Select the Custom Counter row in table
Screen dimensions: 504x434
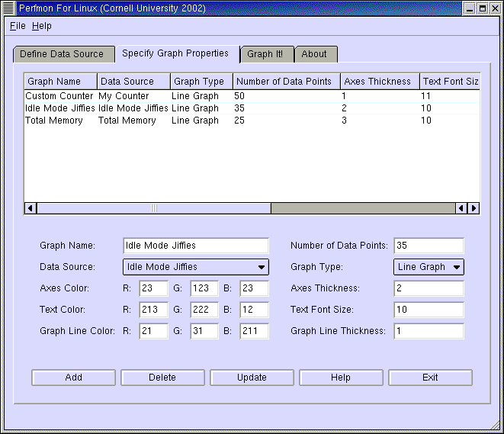point(59,96)
